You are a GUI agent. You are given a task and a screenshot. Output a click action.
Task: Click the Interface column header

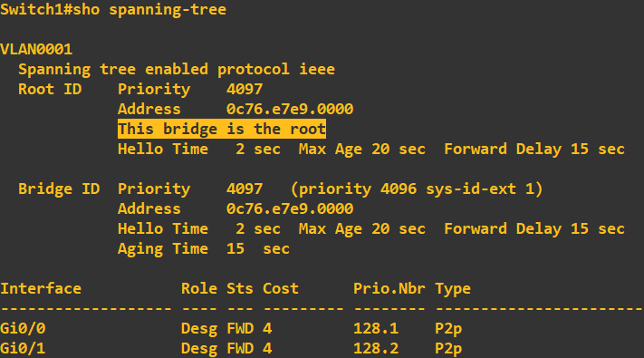[x=41, y=288]
